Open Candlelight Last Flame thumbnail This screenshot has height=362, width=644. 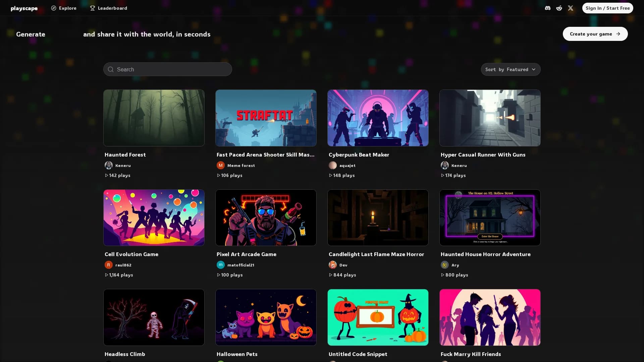(x=378, y=218)
